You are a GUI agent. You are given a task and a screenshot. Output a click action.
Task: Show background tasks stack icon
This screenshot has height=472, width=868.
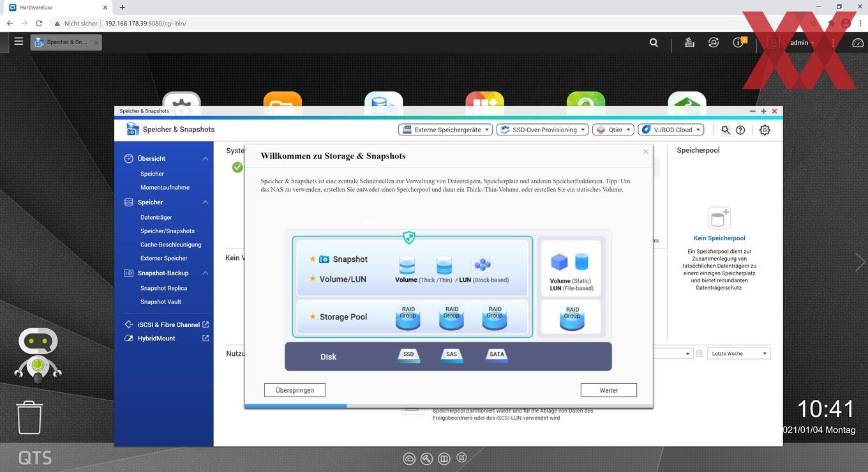coord(689,43)
